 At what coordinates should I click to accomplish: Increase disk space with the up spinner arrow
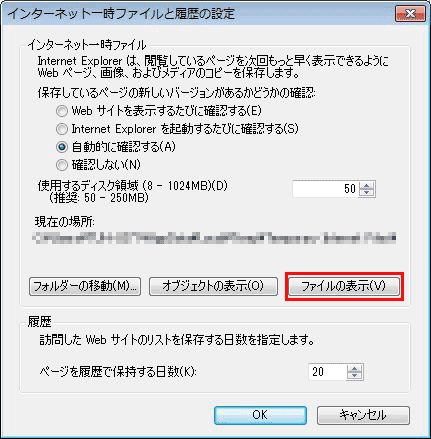point(367,185)
